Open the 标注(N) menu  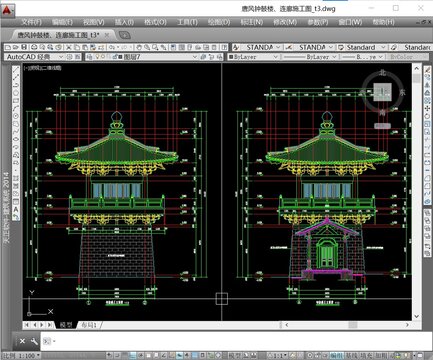[252, 22]
